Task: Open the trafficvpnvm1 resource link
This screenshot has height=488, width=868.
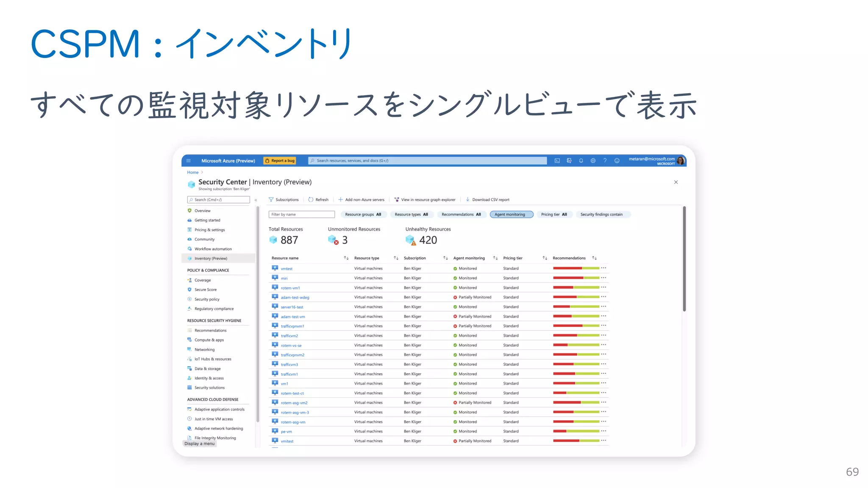Action: click(292, 326)
